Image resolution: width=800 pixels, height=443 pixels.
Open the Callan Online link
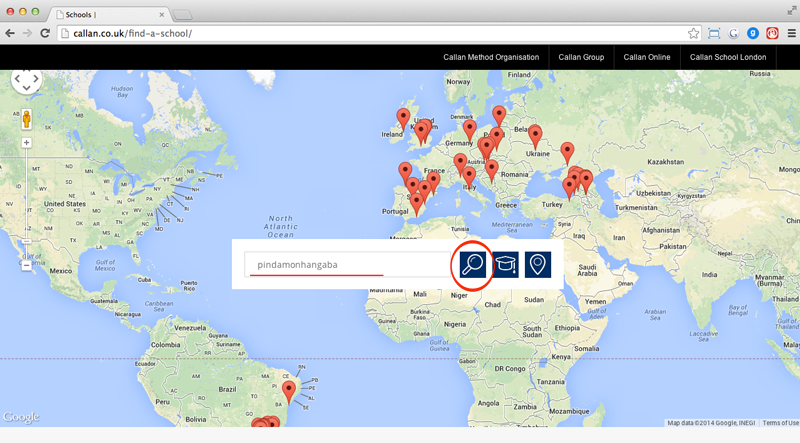[x=647, y=57]
